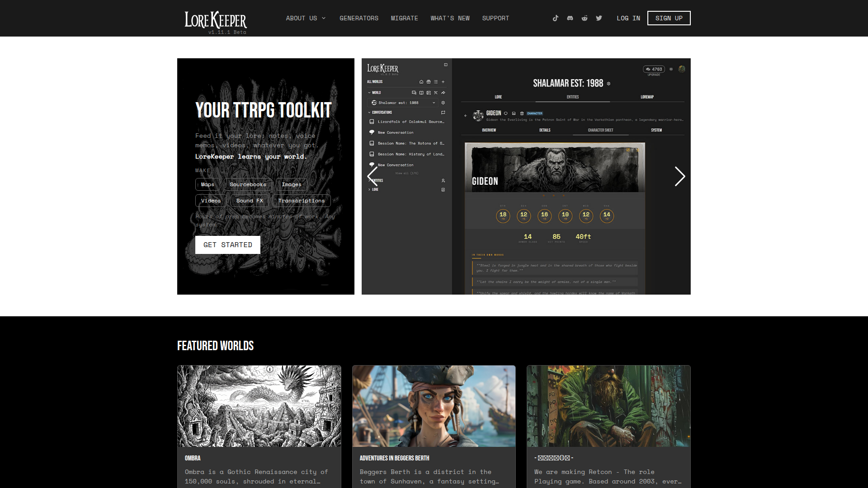Click the gift icon beside All Worlds
The height and width of the screenshot is (488, 868).
pos(429,82)
